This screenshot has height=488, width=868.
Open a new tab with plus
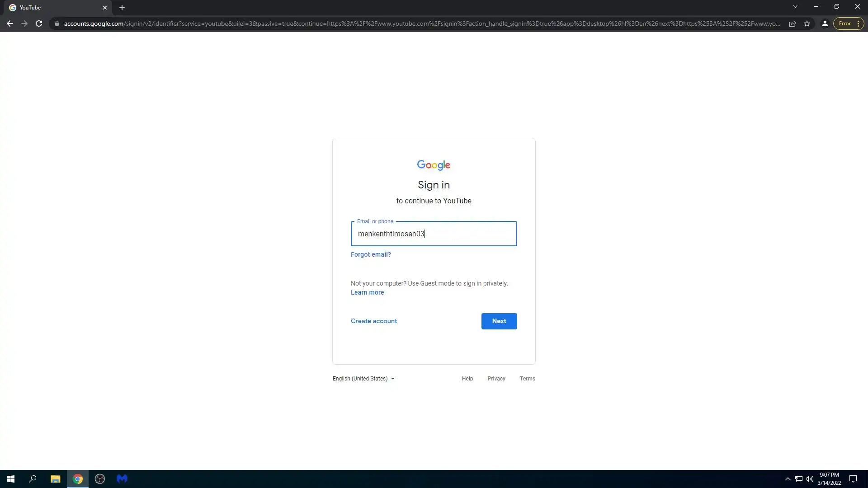pyautogui.click(x=122, y=8)
